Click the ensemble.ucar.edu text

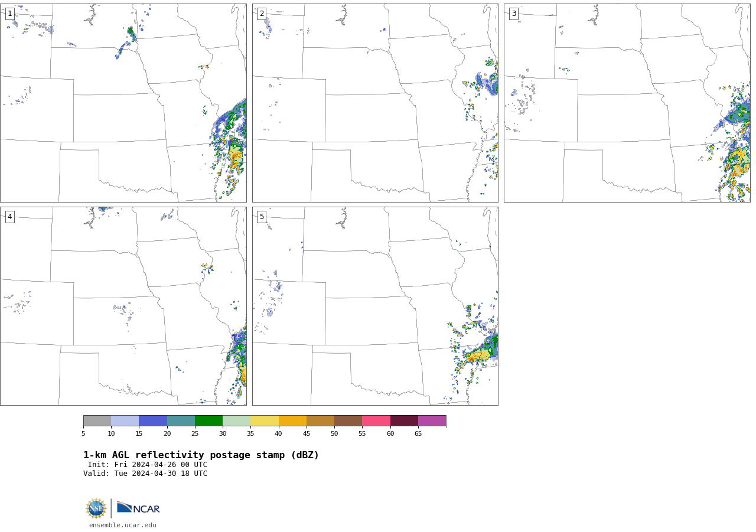point(123,525)
